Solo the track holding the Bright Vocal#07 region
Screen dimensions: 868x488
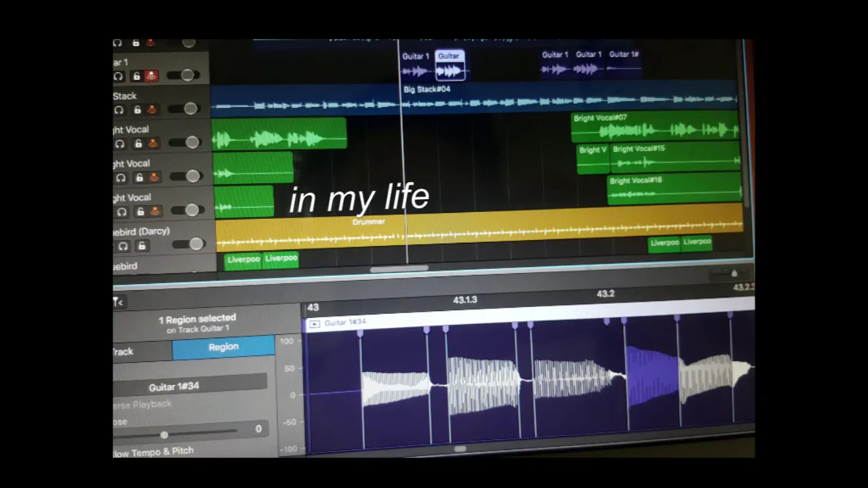(x=120, y=144)
